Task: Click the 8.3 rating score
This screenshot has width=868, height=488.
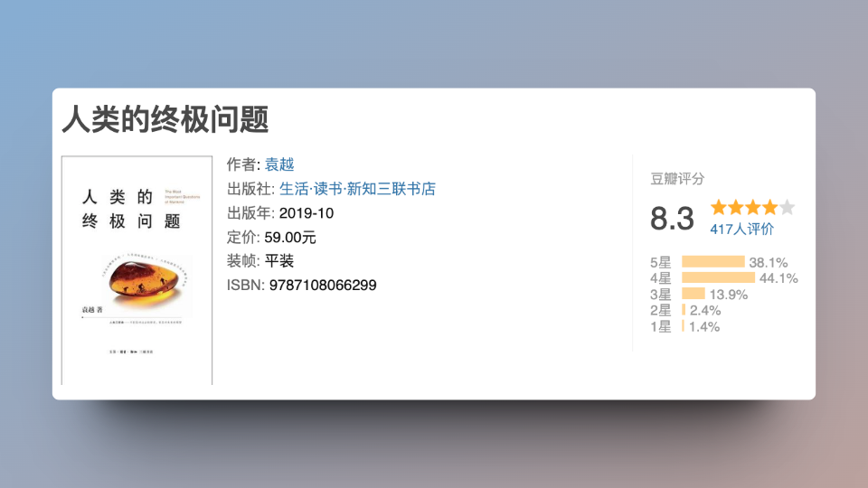Action: pos(672,219)
